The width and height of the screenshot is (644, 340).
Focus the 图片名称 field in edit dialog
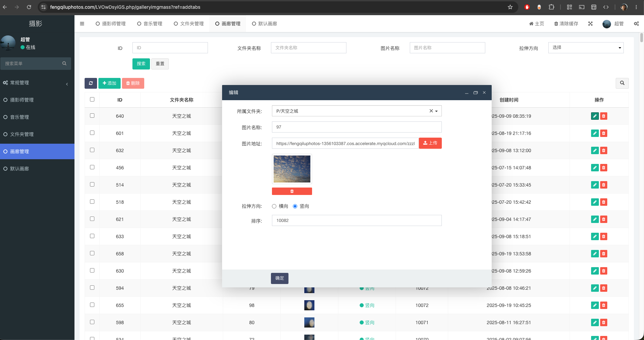coord(357,127)
